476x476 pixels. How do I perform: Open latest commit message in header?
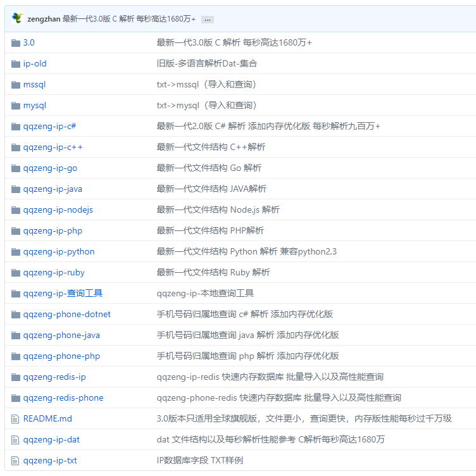point(129,19)
